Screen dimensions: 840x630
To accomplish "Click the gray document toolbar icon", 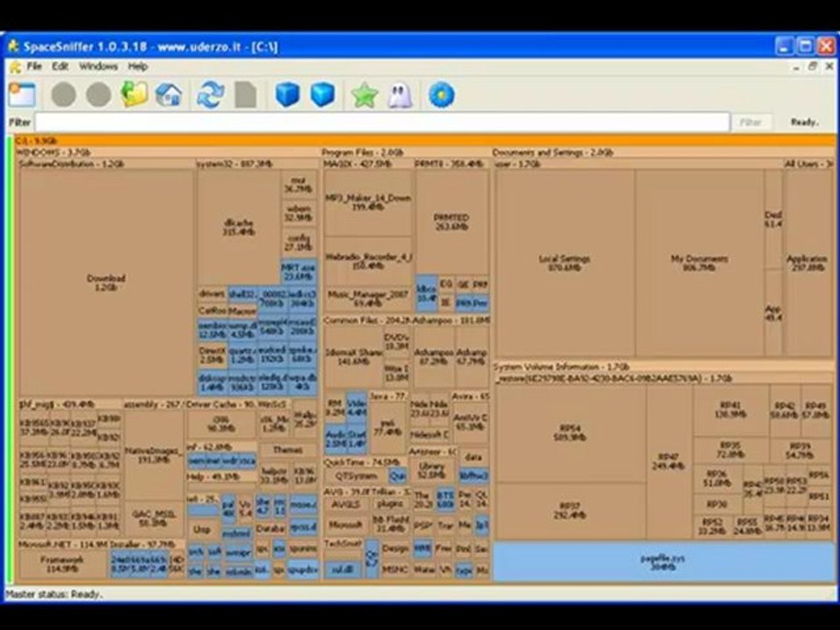I will [246, 94].
